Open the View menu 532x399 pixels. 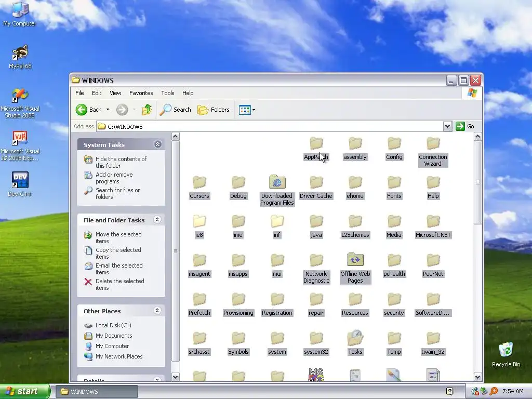tap(115, 93)
